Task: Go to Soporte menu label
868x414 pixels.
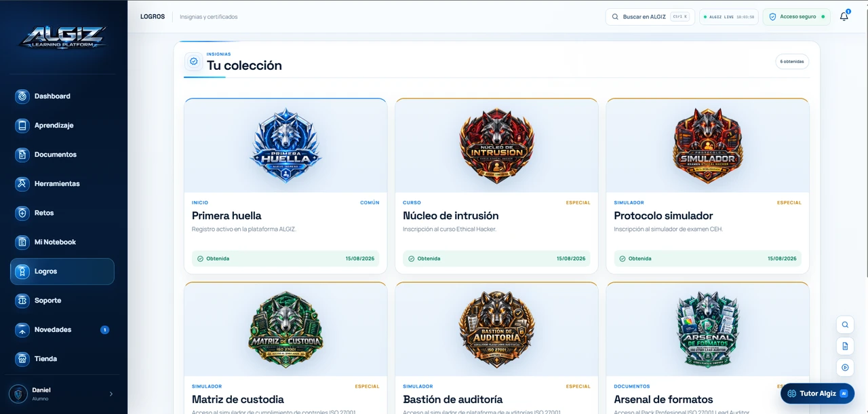Action: [x=48, y=301]
